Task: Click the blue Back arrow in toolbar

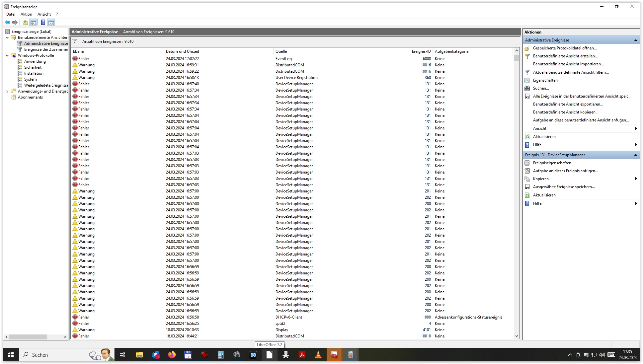Action: [7, 22]
